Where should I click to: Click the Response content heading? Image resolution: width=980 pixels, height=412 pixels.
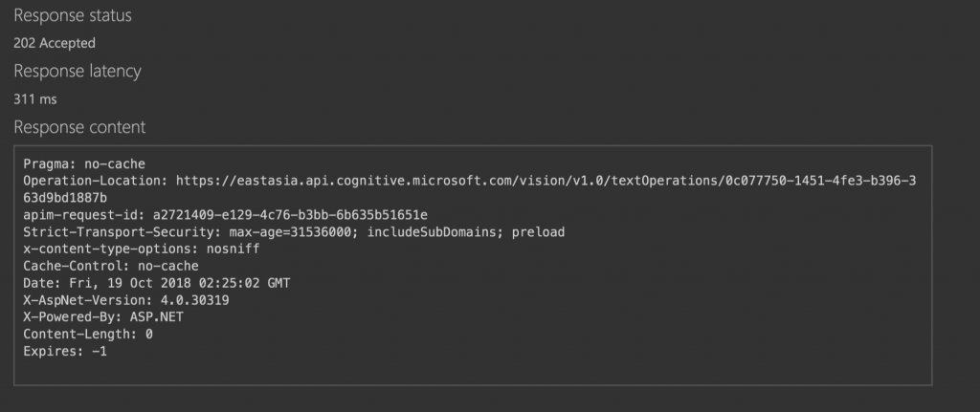(79, 126)
